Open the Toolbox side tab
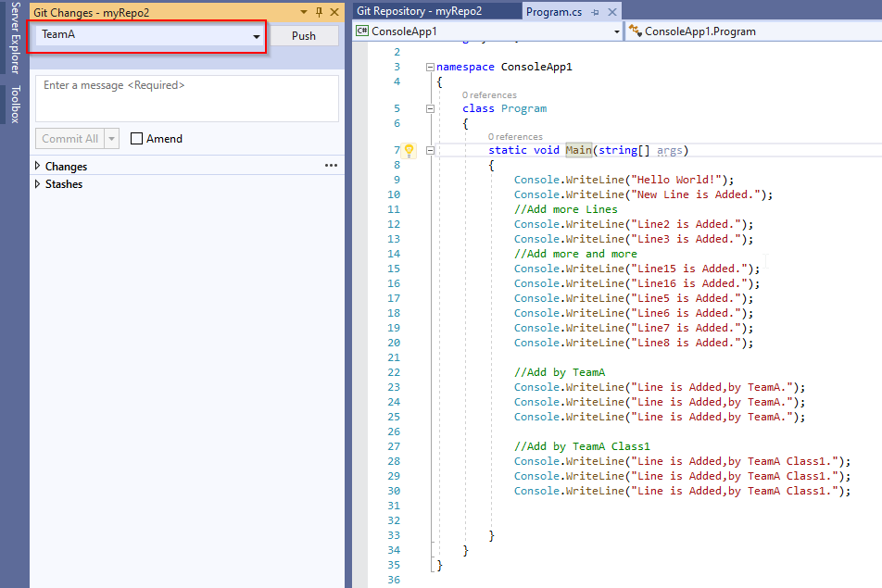Image resolution: width=882 pixels, height=588 pixels. (15, 104)
